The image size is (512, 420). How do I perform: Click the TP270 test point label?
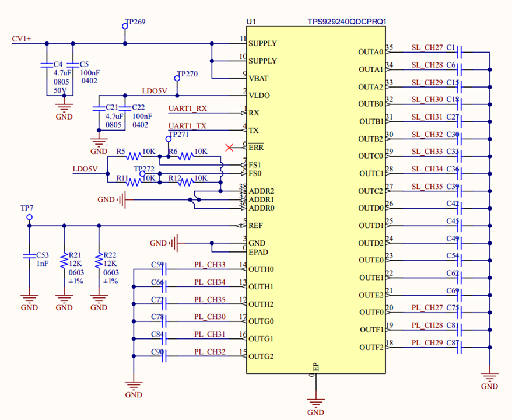187,74
